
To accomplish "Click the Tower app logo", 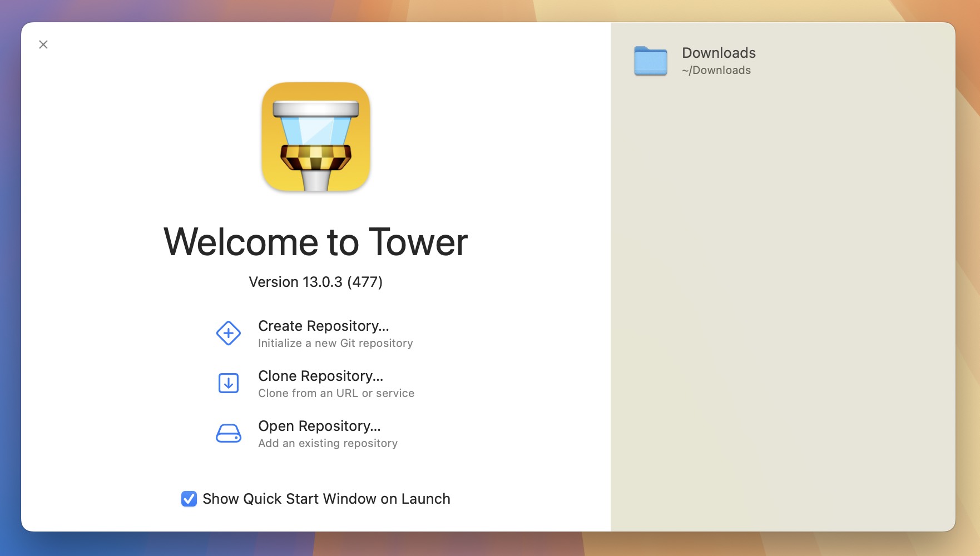I will pos(316,137).
